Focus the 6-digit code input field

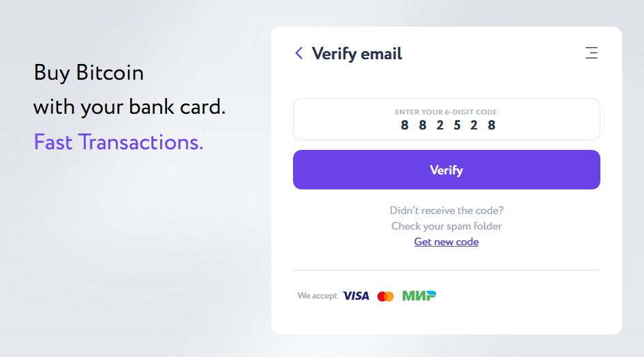446,119
